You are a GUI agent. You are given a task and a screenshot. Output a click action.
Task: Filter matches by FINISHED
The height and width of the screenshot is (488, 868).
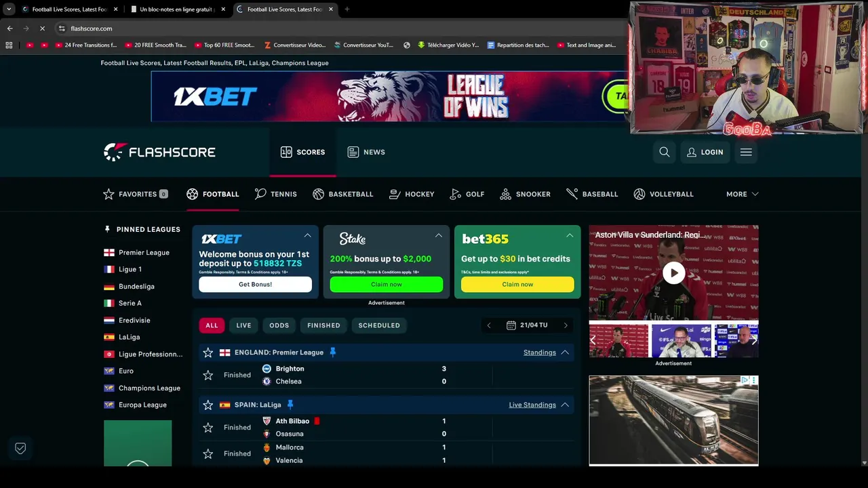click(323, 325)
